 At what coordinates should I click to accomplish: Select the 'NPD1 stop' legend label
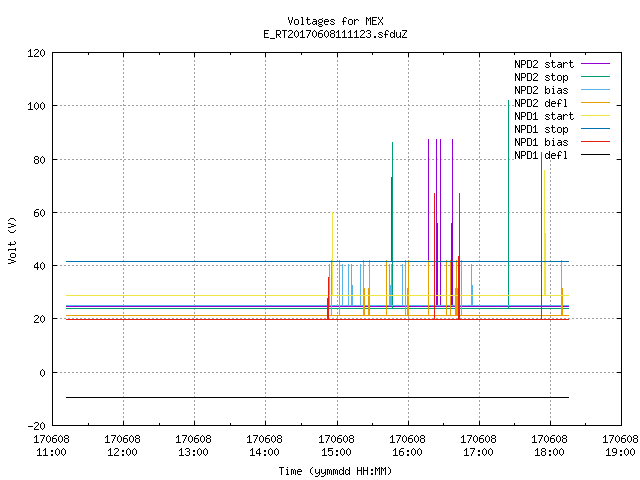(541, 129)
